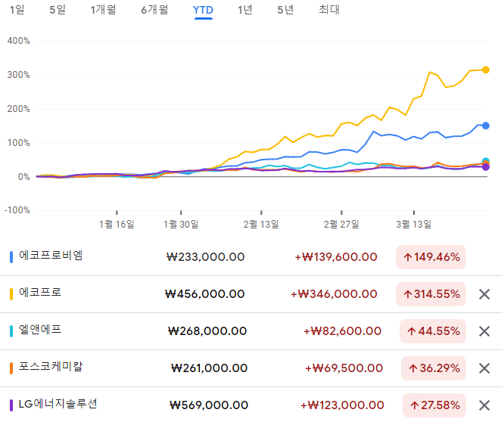Remove 포스코케미칼 from comparison with X
The height and width of the screenshot is (422, 504).
click(x=484, y=368)
